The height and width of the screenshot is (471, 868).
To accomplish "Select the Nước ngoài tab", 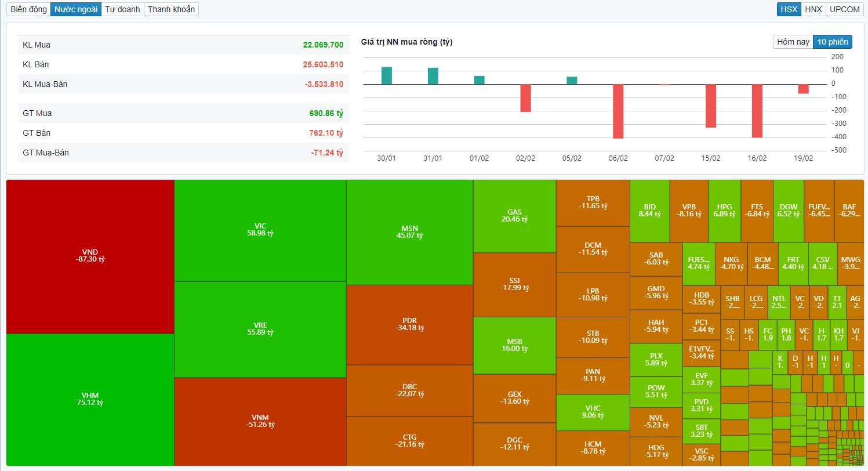I will coord(76,9).
